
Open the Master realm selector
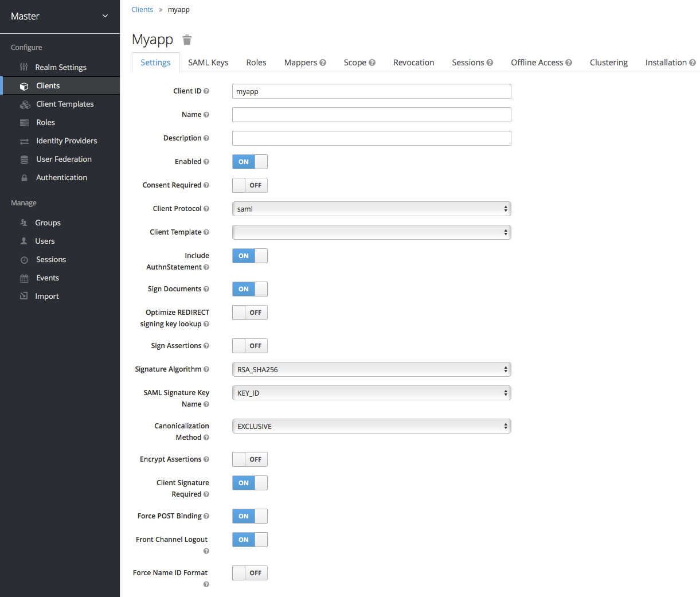(x=60, y=16)
